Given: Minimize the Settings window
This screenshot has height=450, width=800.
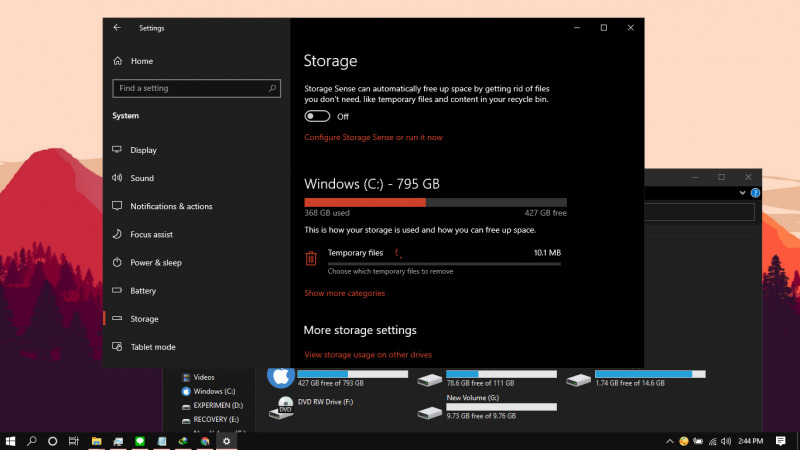Looking at the screenshot, I should coord(577,28).
